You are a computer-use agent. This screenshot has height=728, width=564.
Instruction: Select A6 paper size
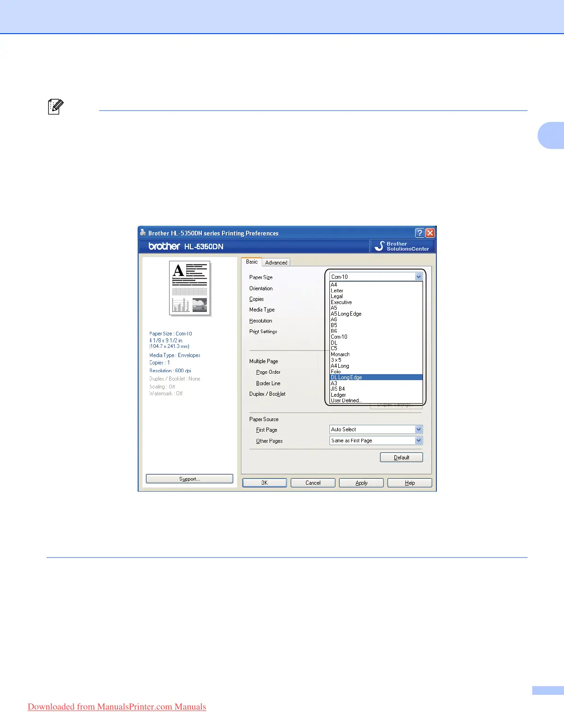[376, 319]
